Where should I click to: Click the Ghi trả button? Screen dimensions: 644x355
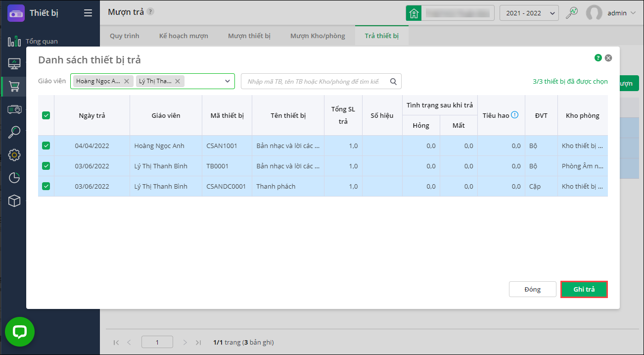584,289
